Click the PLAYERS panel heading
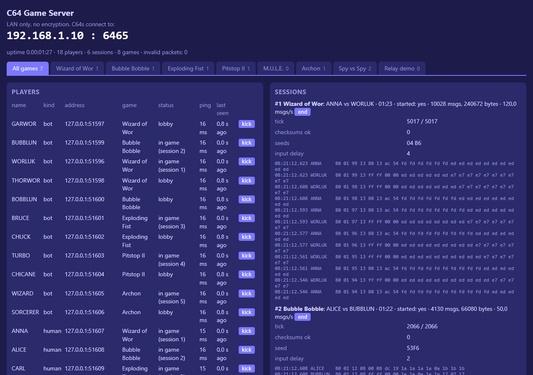This screenshot has width=533, height=375. (25, 92)
